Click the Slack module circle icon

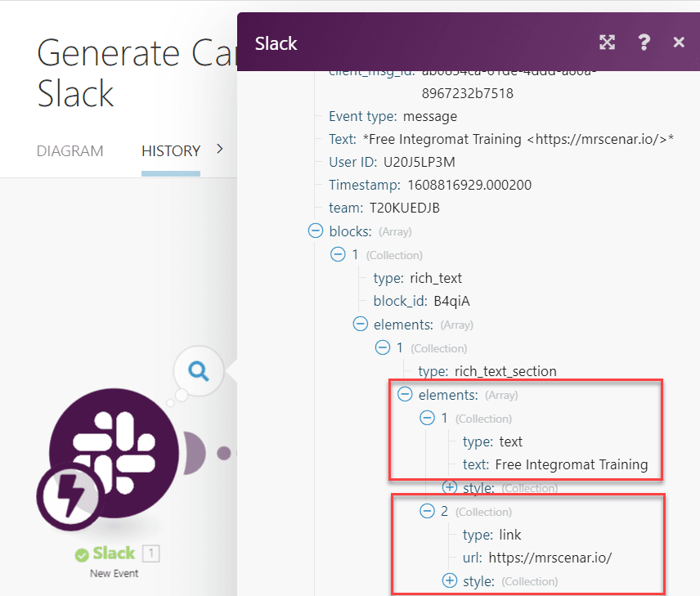point(113,454)
